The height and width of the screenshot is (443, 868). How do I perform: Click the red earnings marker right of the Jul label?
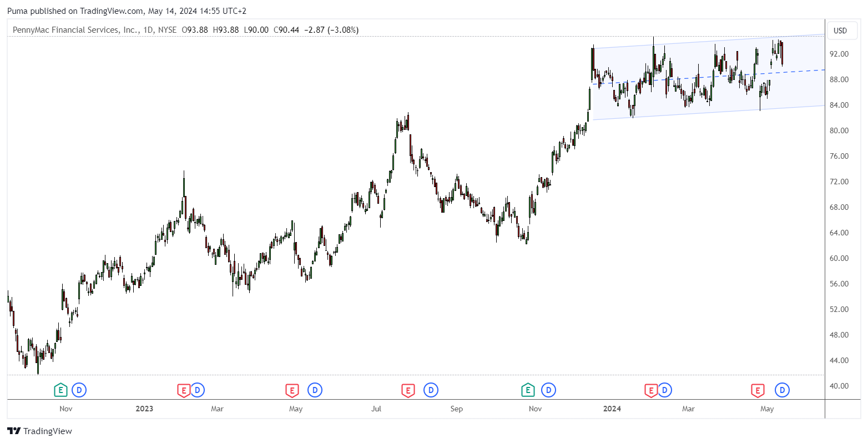tap(408, 390)
